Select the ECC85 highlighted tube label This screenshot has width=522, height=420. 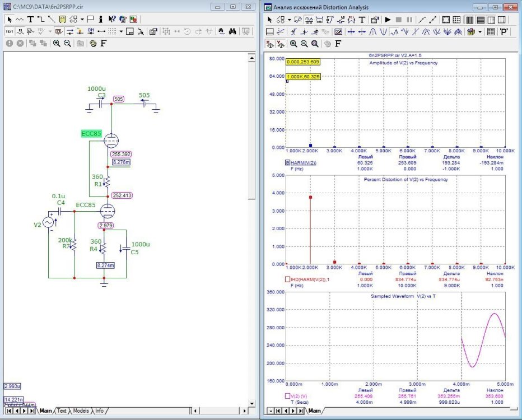click(90, 133)
